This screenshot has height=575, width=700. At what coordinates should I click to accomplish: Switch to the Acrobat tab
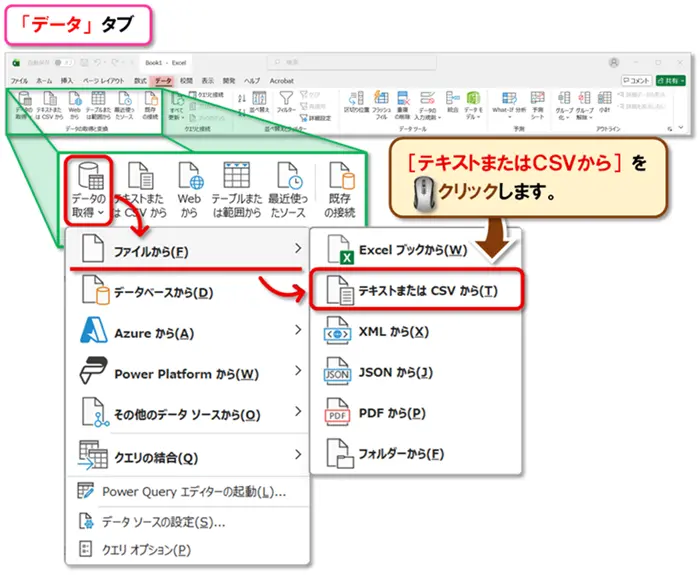(282, 81)
